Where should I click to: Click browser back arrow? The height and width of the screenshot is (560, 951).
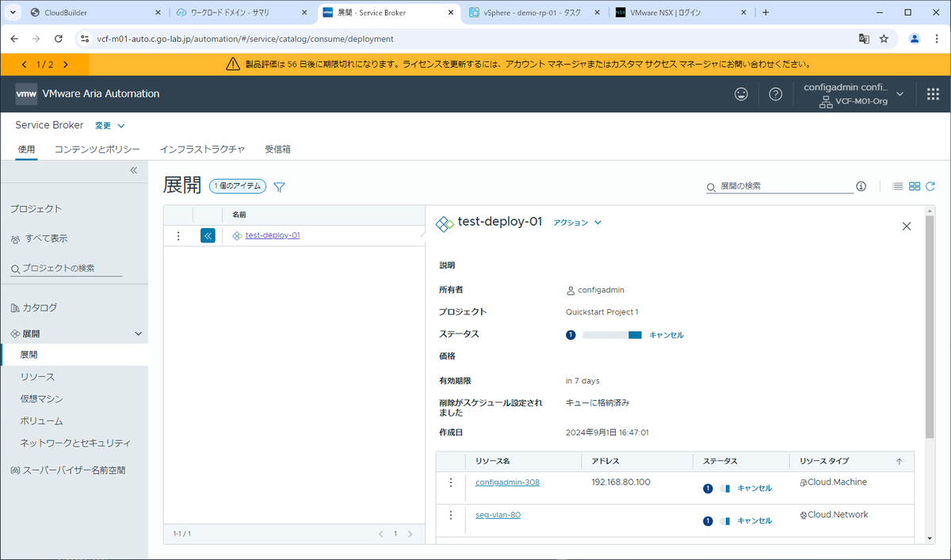(14, 38)
